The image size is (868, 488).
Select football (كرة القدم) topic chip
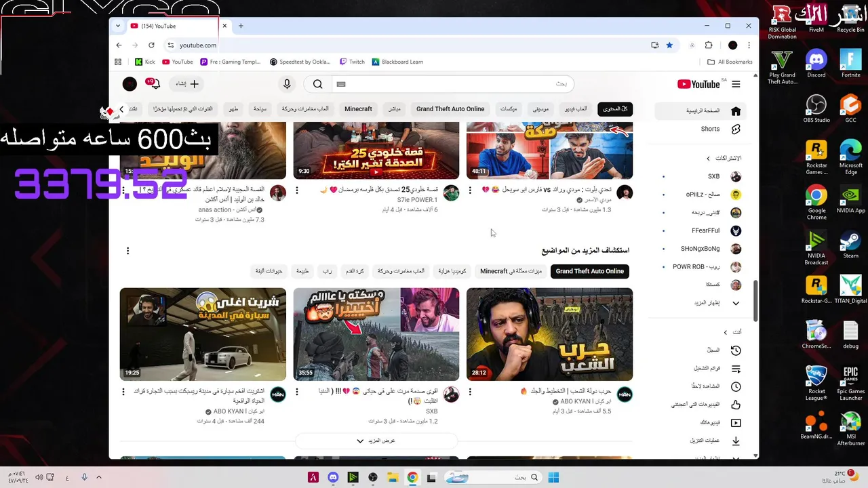(355, 271)
